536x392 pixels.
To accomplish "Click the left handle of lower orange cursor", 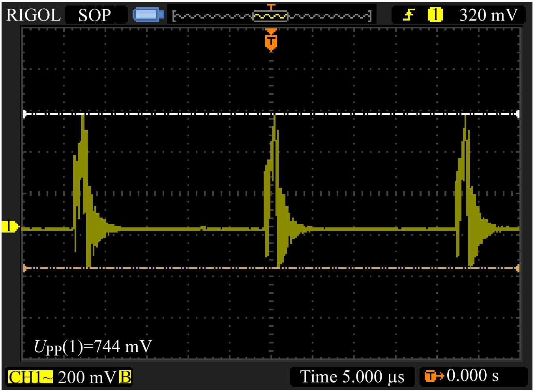I will pyautogui.click(x=25, y=268).
